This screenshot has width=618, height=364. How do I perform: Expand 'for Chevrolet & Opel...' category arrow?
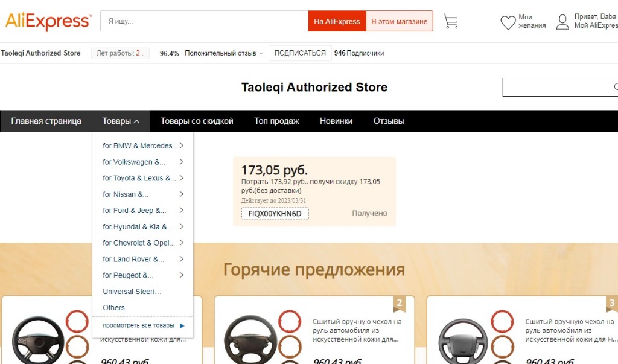(181, 243)
